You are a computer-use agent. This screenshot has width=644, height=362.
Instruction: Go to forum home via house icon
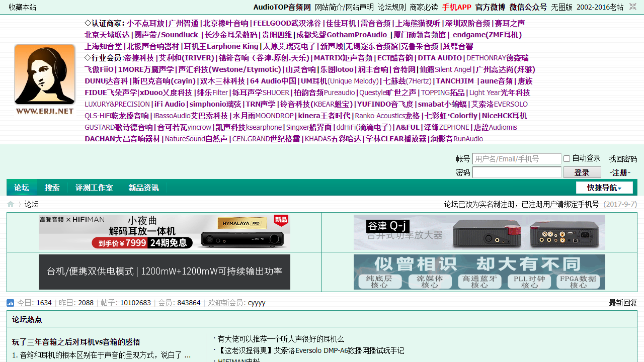click(11, 204)
